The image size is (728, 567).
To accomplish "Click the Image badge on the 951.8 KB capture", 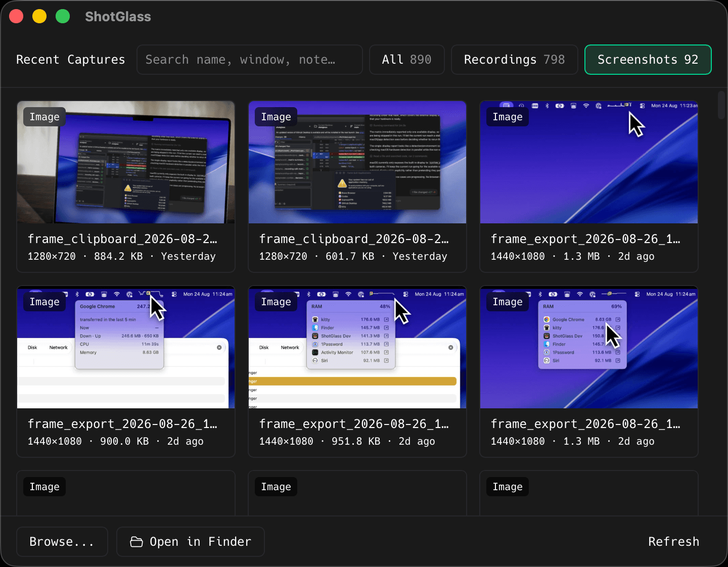I will pos(276,302).
